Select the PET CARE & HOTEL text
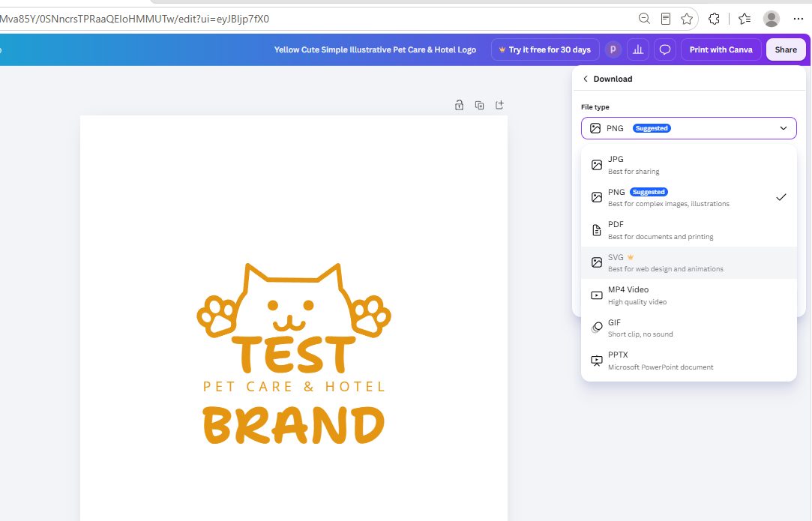The image size is (812, 521). (294, 387)
